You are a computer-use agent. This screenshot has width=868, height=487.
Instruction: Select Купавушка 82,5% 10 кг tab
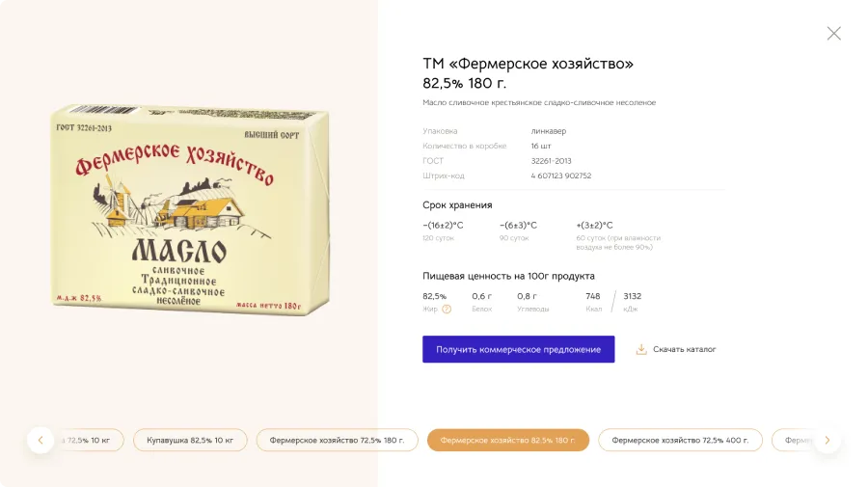click(190, 440)
